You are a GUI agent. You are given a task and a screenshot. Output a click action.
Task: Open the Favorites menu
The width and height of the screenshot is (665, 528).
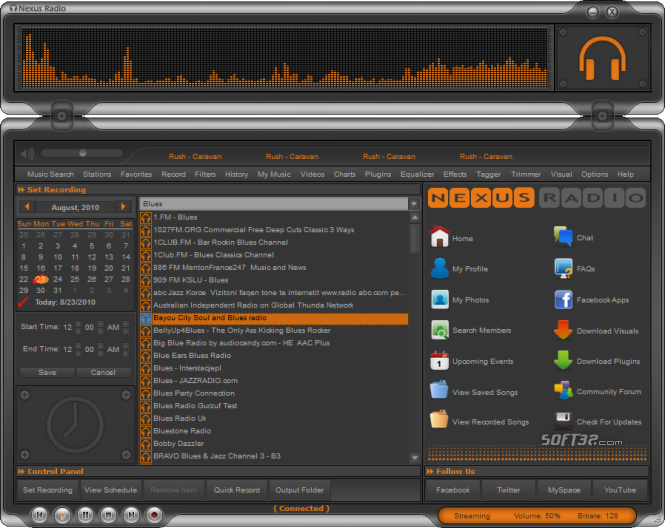(x=136, y=174)
